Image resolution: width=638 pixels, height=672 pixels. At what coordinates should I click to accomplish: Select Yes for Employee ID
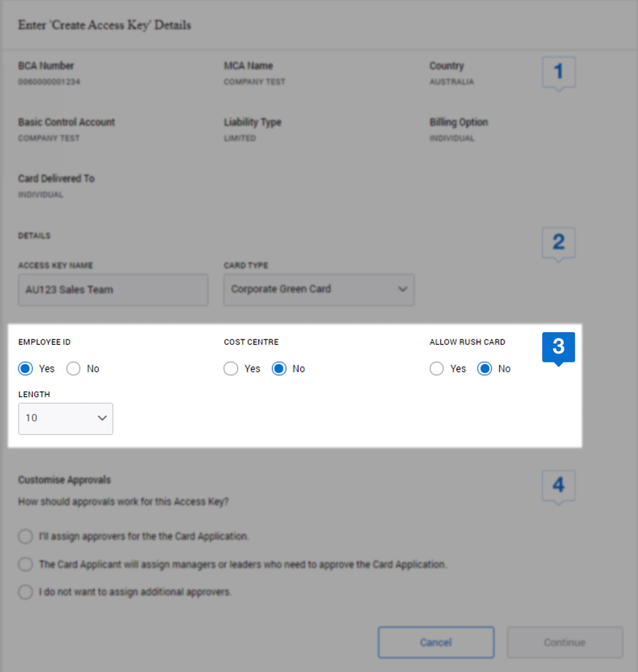point(25,368)
